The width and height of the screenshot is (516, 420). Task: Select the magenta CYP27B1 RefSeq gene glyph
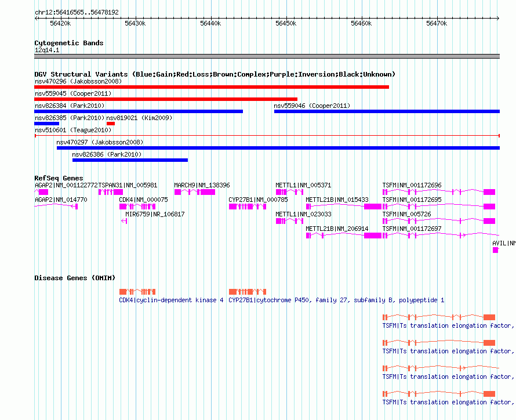(248, 207)
